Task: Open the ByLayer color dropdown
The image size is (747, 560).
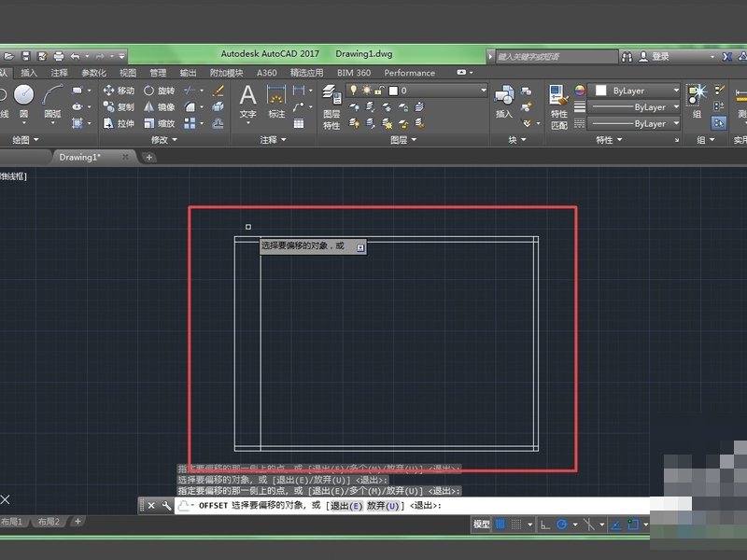Action: [675, 90]
